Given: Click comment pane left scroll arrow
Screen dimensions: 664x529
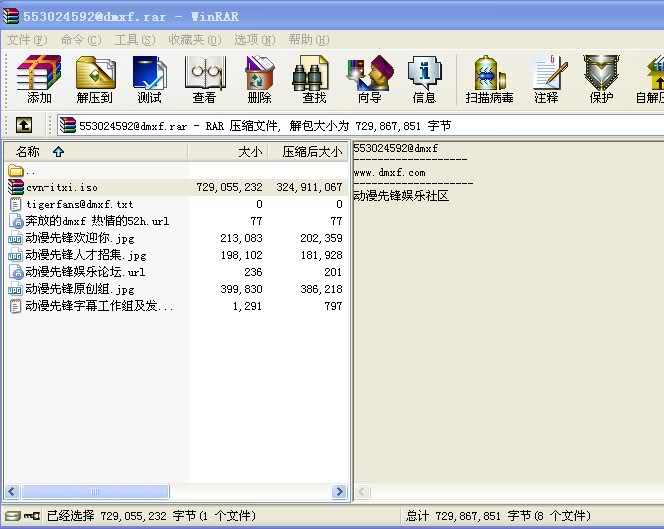Looking at the screenshot, I should coord(362,491).
